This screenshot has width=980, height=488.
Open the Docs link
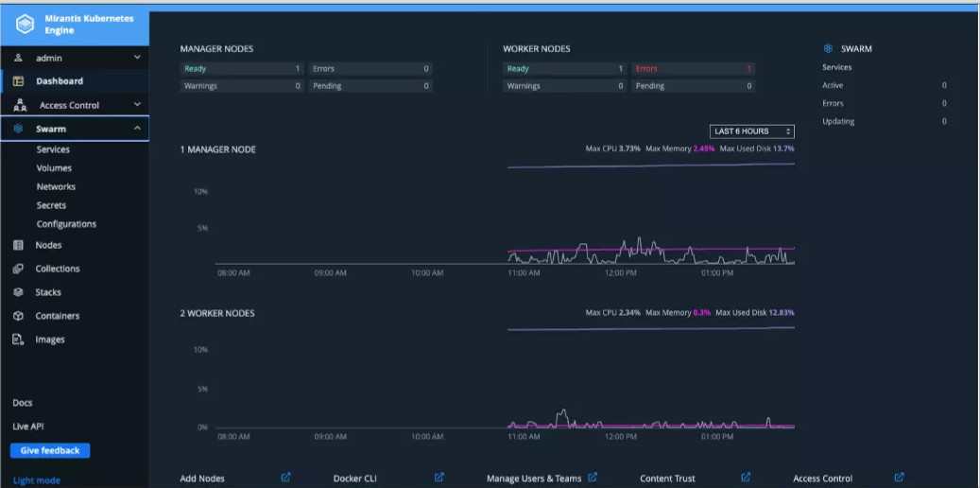point(23,403)
